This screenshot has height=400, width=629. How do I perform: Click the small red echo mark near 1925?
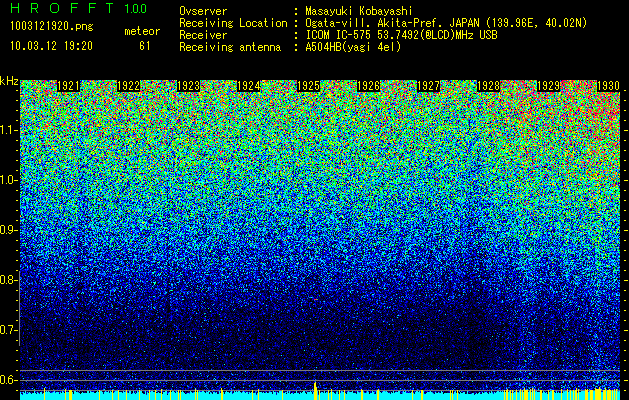(x=316, y=299)
